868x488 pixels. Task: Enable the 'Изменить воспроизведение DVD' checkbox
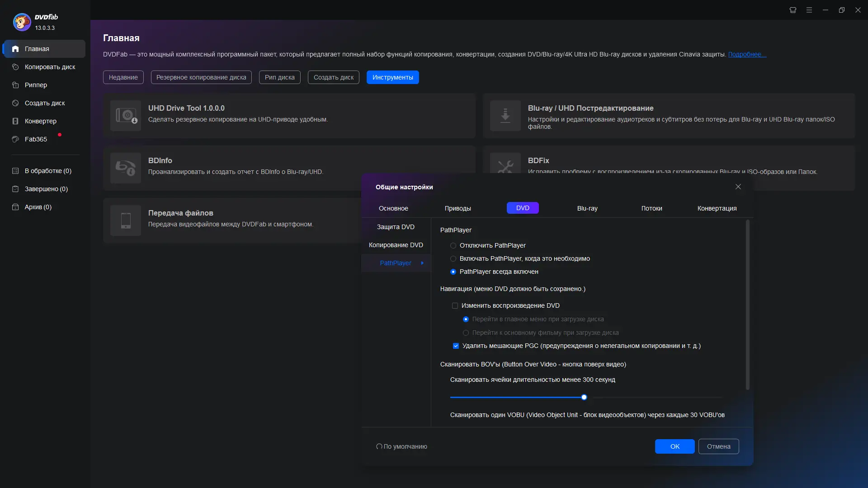click(455, 306)
